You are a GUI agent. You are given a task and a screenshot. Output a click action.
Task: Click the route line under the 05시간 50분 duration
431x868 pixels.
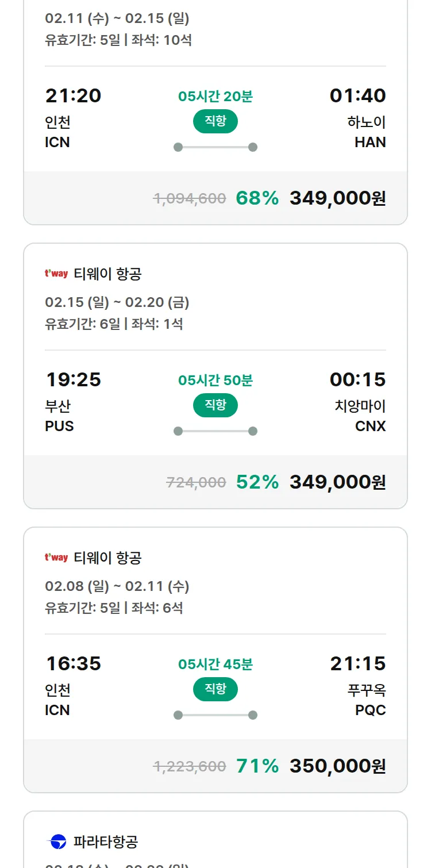(x=215, y=431)
